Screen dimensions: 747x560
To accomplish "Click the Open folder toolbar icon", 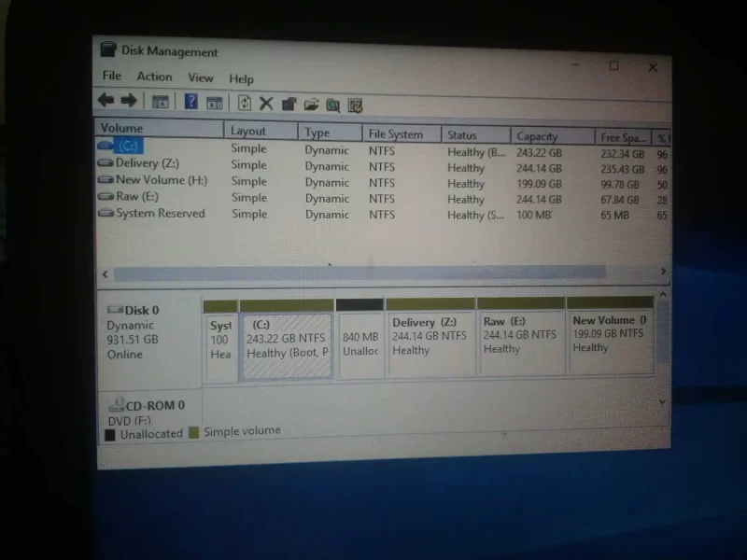I will pos(311,105).
